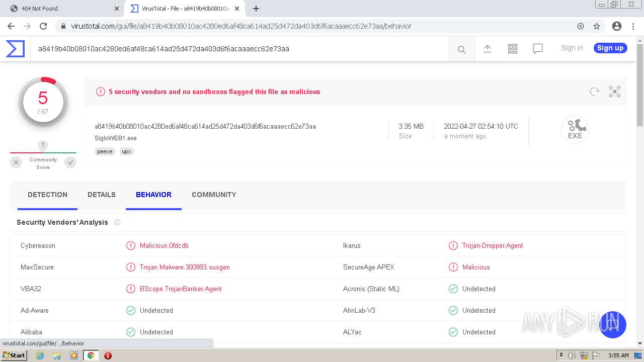The width and height of the screenshot is (644, 362).
Task: Open the blue chat bubble widget
Action: coord(612,324)
